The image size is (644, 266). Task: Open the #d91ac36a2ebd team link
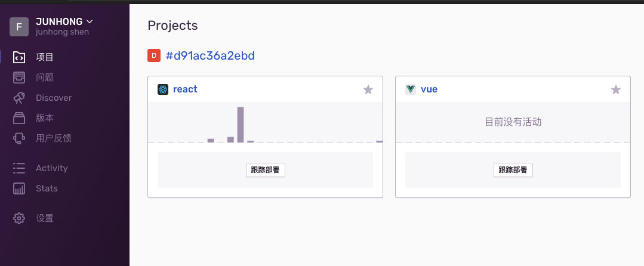[210, 56]
